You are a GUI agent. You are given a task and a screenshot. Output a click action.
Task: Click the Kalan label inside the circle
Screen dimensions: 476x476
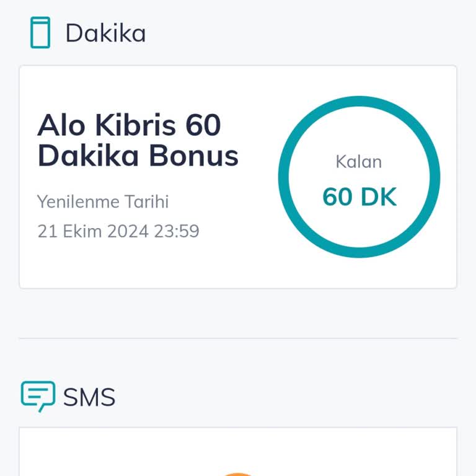[359, 162]
